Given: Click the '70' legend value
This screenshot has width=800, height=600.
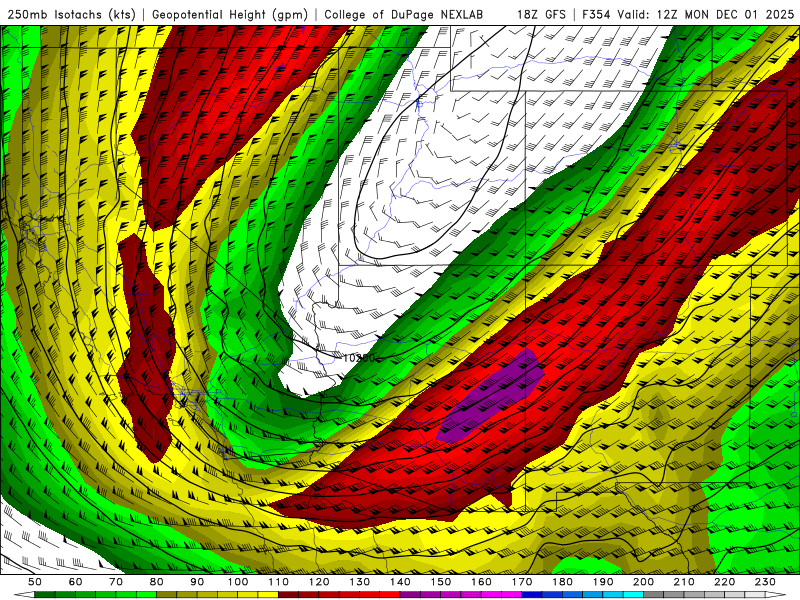Looking at the screenshot, I should click(x=116, y=582).
